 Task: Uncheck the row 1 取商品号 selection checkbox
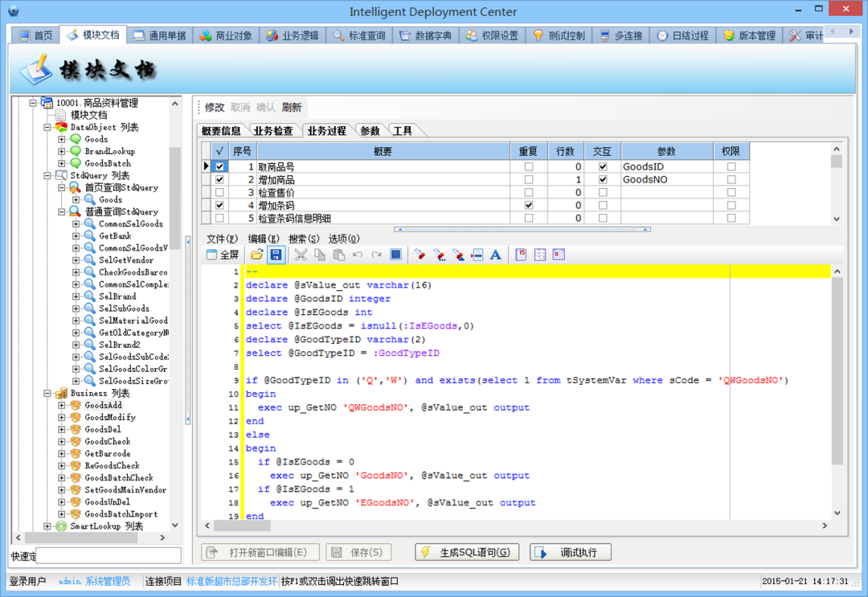(x=219, y=166)
